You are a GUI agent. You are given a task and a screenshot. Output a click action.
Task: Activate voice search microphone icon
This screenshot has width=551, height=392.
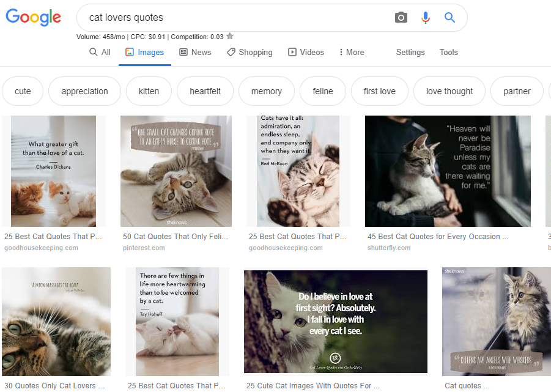pyautogui.click(x=426, y=18)
